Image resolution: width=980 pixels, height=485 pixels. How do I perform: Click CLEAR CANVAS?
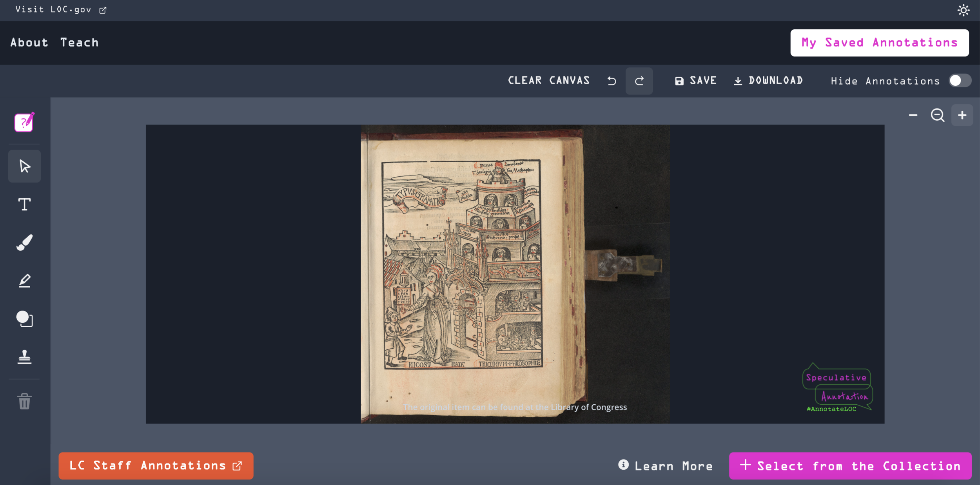coord(549,81)
